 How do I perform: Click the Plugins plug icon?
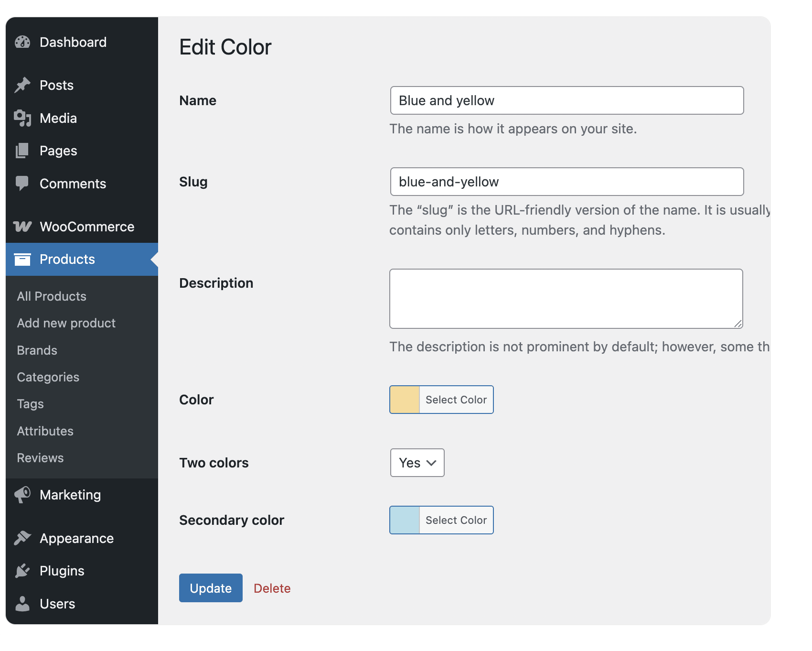point(22,571)
